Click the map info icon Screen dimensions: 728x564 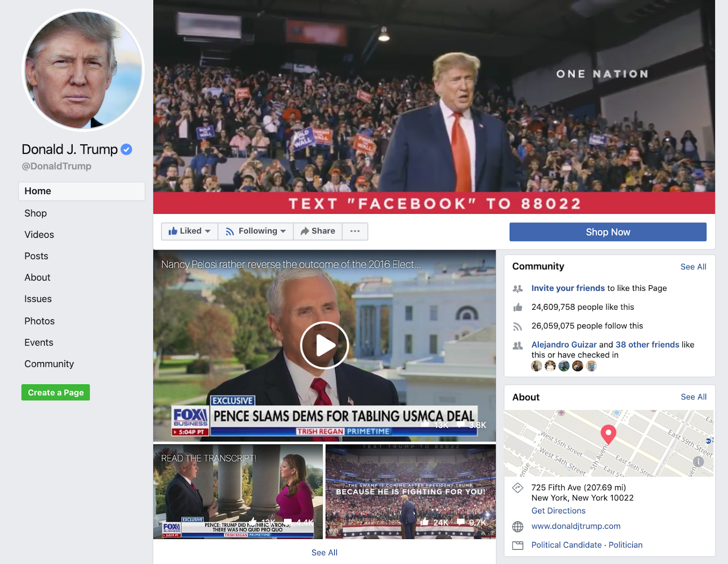[698, 462]
